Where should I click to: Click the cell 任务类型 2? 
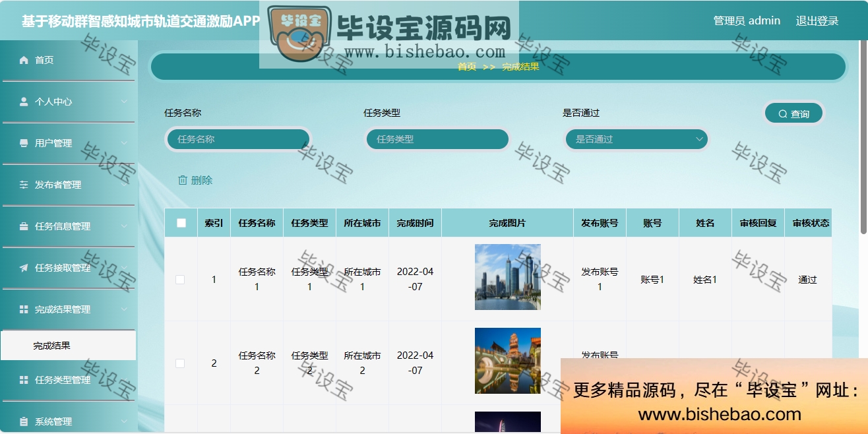309,363
